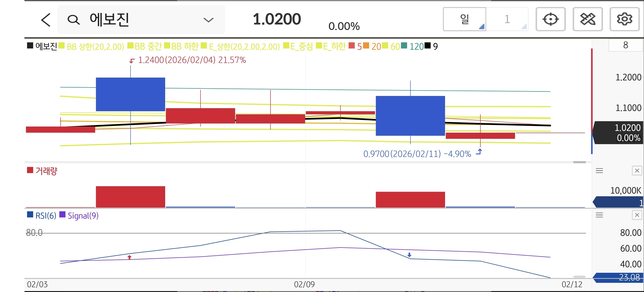Open volume panel menu lines icon
This screenshot has width=644, height=292.
(599, 171)
